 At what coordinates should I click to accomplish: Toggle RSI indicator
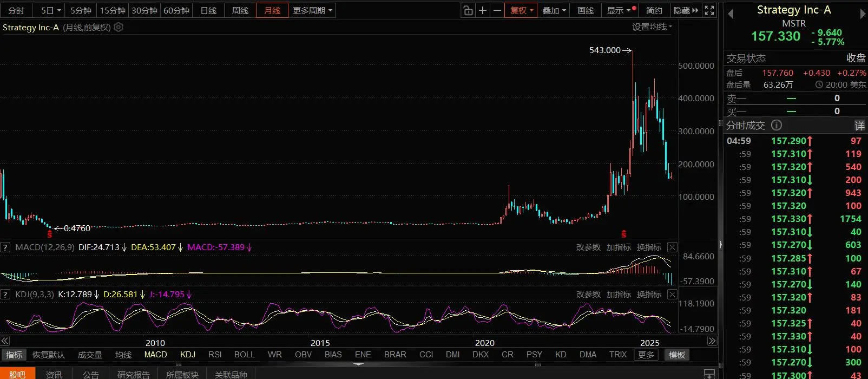tap(215, 355)
